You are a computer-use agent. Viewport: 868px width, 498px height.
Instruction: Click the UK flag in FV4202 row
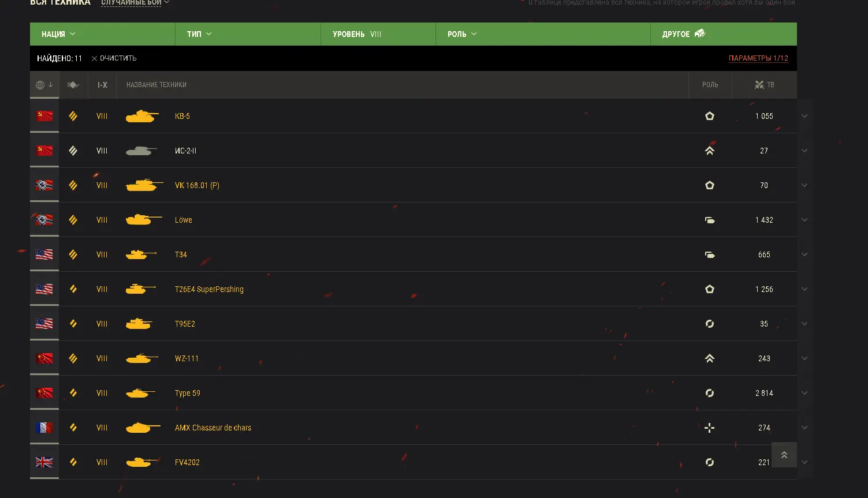point(44,462)
